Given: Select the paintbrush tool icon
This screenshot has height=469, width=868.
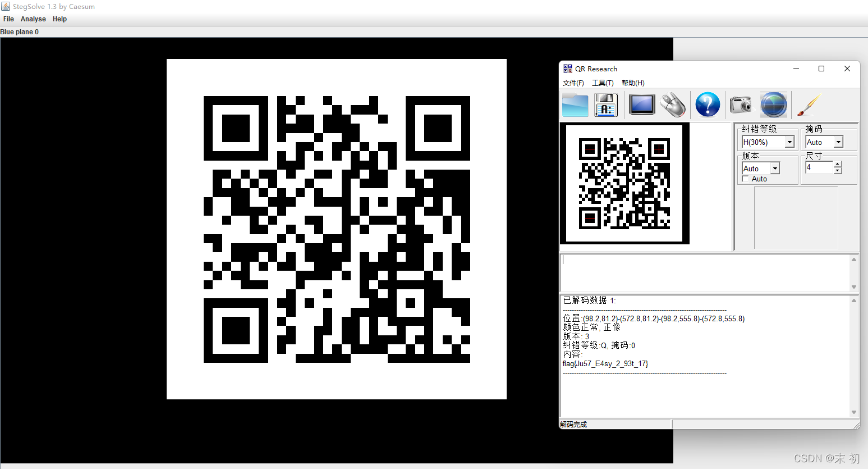Looking at the screenshot, I should (x=809, y=105).
